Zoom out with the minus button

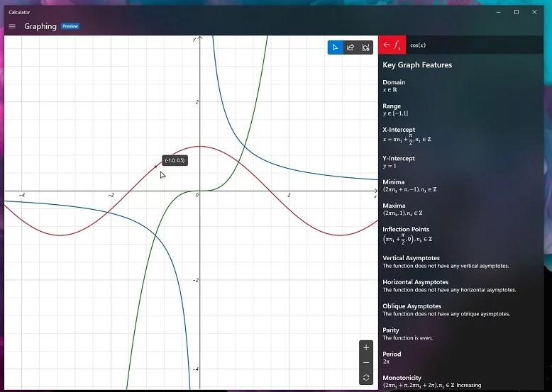click(x=366, y=362)
